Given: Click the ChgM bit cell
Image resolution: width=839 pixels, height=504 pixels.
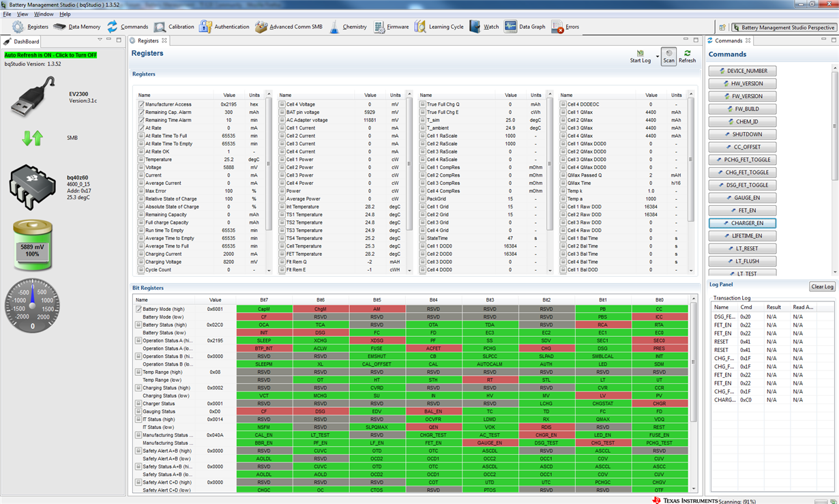Looking at the screenshot, I should click(320, 309).
